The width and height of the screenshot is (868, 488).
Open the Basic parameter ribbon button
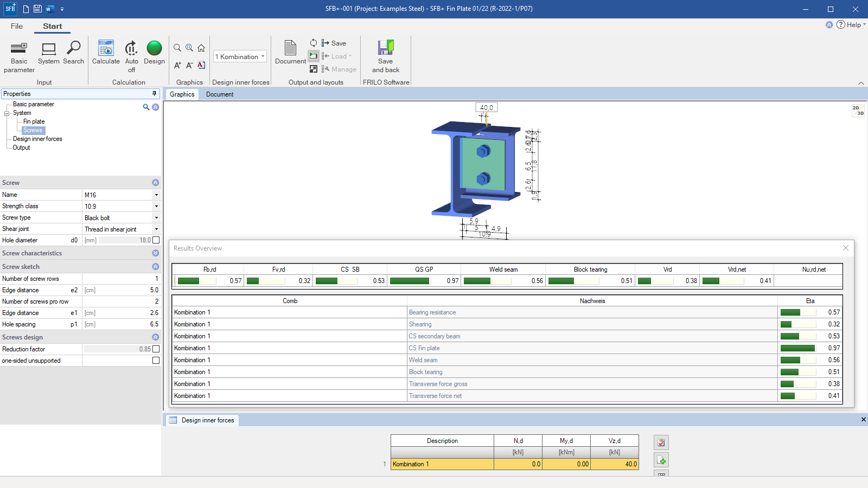click(x=19, y=56)
